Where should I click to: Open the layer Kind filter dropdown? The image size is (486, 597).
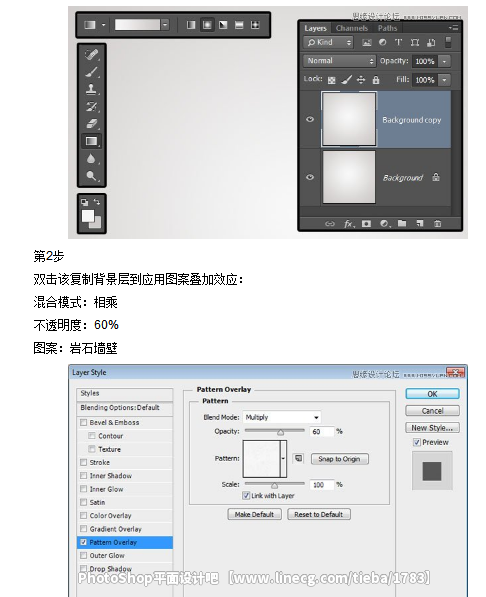pyautogui.click(x=329, y=42)
